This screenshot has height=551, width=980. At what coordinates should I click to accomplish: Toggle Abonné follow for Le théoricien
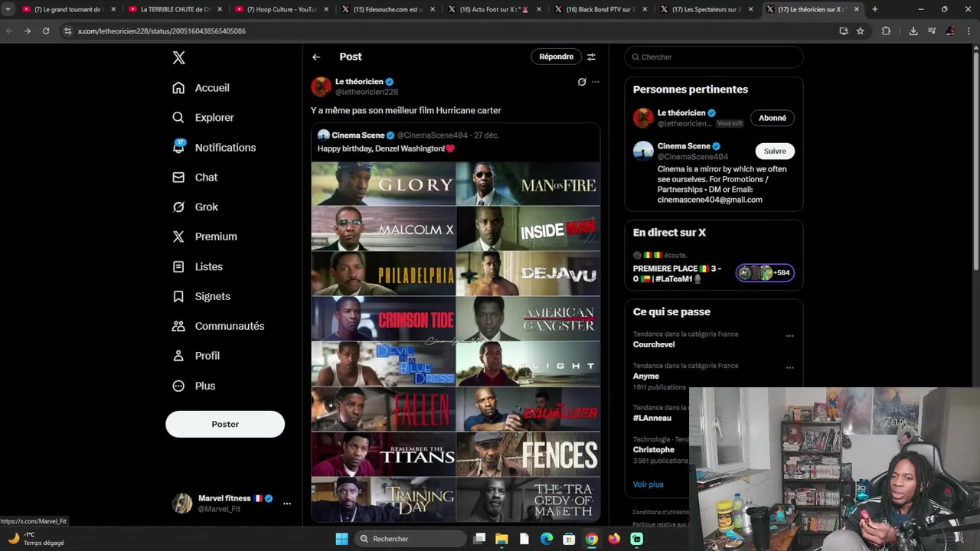pyautogui.click(x=773, y=118)
